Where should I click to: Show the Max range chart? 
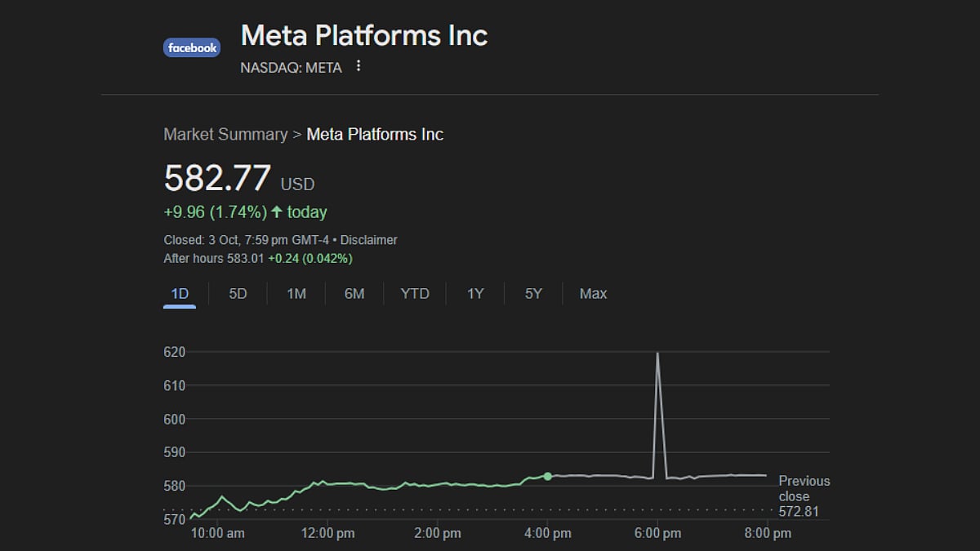point(593,293)
